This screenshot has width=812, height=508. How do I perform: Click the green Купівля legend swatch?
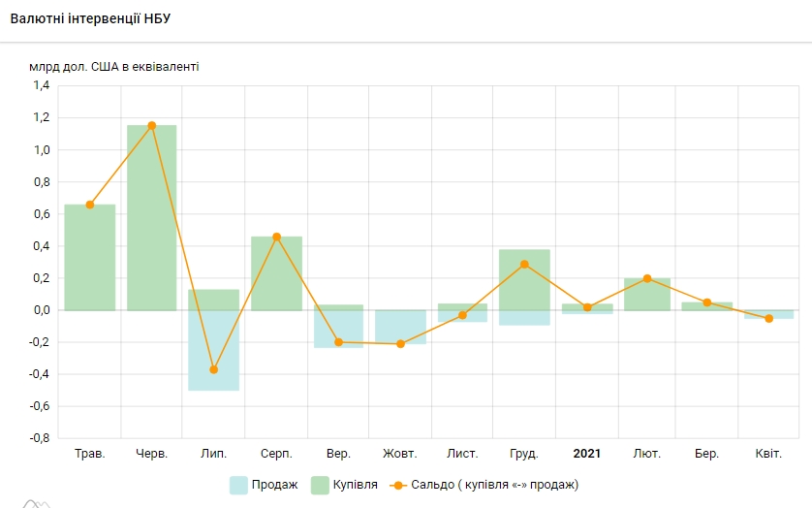[x=319, y=485]
